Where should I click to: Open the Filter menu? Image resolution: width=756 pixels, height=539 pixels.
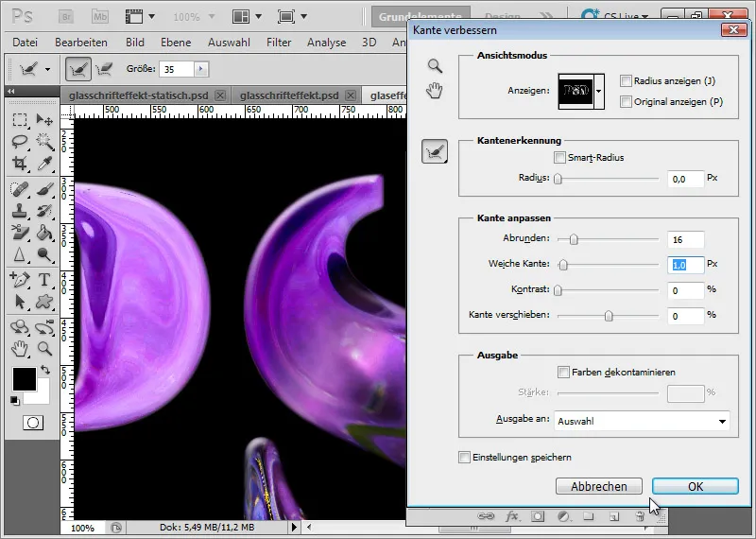pyautogui.click(x=279, y=43)
